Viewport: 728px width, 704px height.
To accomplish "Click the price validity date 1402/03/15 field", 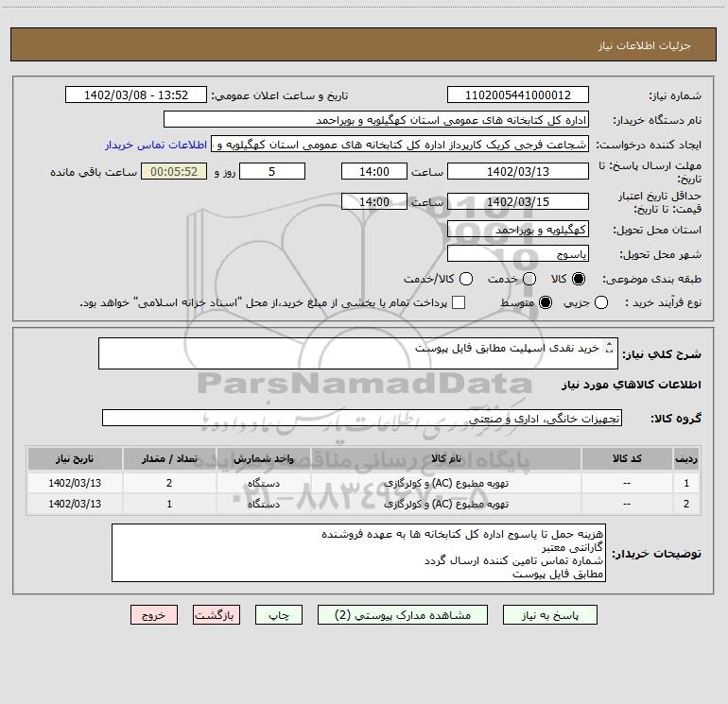I will (518, 201).
